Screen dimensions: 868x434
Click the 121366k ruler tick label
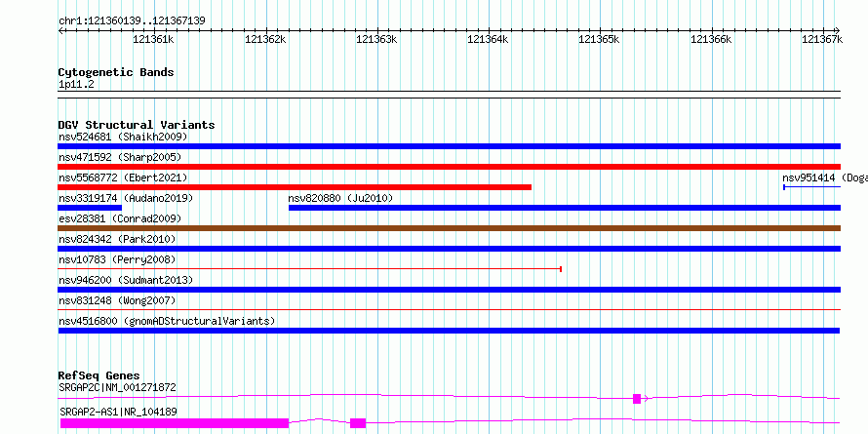point(711,39)
